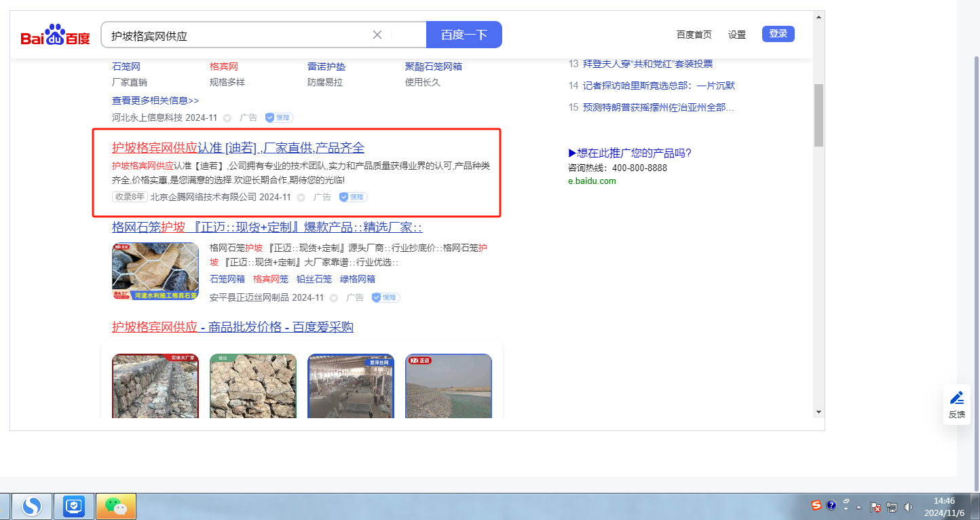980x520 pixels.
Task: Open the red 格宾网 link above 规格多样
Action: pyautogui.click(x=224, y=67)
